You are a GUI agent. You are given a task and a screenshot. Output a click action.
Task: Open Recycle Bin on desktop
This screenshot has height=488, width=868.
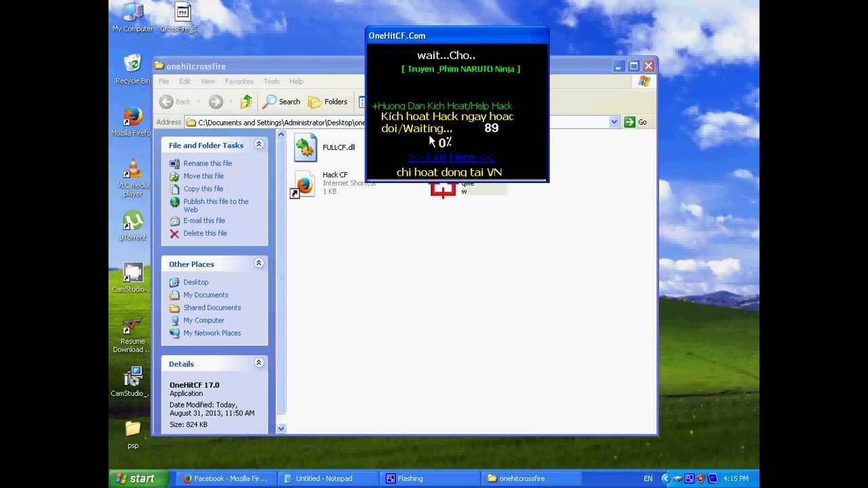(133, 70)
